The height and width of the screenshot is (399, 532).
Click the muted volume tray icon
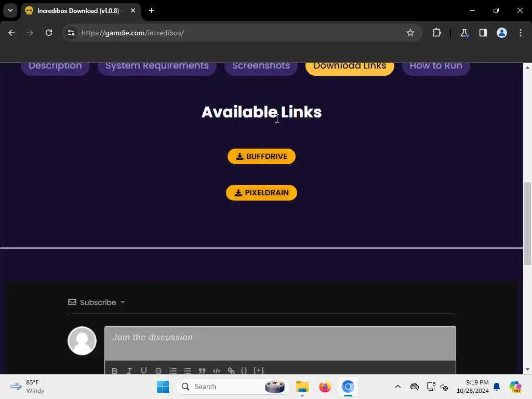444,387
